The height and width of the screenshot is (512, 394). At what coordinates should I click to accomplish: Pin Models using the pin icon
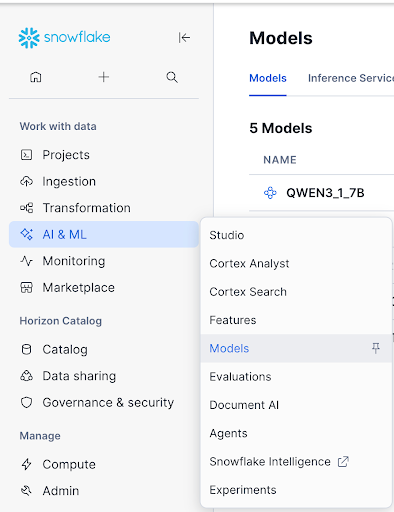(x=376, y=348)
